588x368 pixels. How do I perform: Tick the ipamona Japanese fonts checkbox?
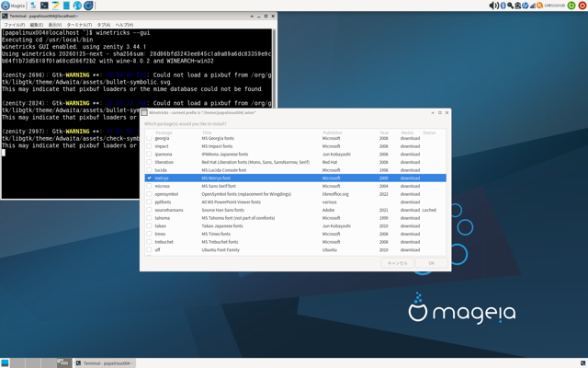click(150, 155)
